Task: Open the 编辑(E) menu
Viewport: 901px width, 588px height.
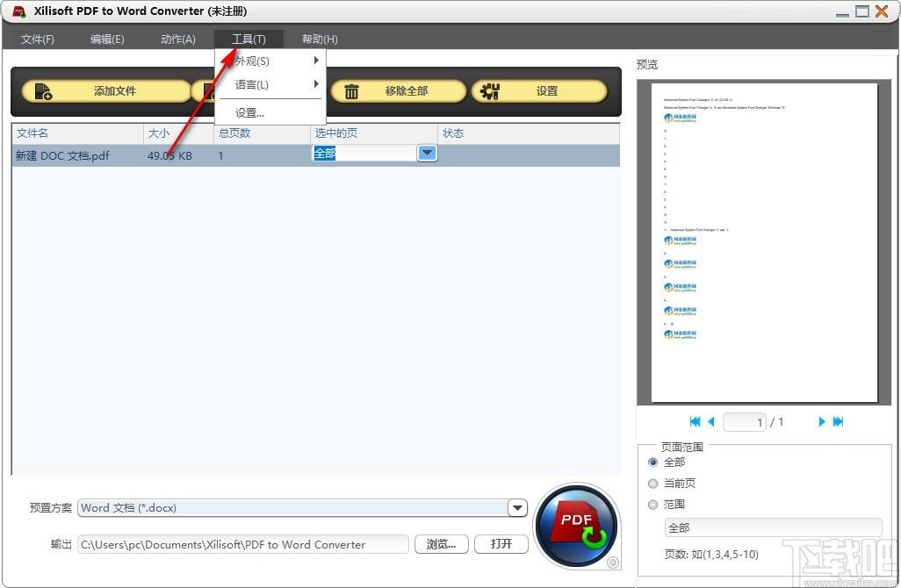Action: [x=107, y=39]
